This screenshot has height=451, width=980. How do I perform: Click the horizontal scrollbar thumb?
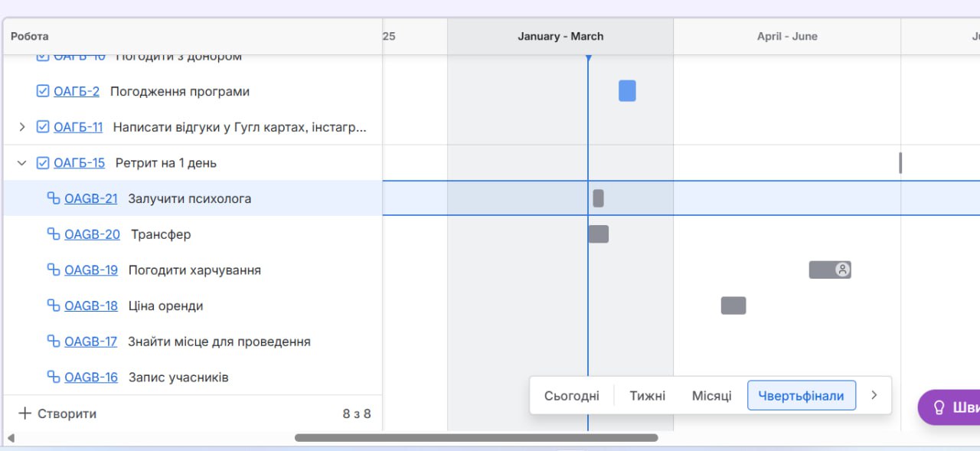click(475, 438)
